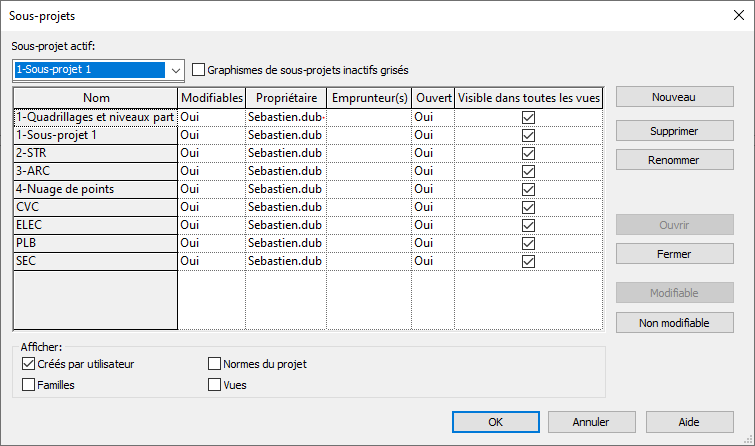This screenshot has height=446, width=755.
Task: Close the Sous-projets dialog window
Action: tap(737, 15)
